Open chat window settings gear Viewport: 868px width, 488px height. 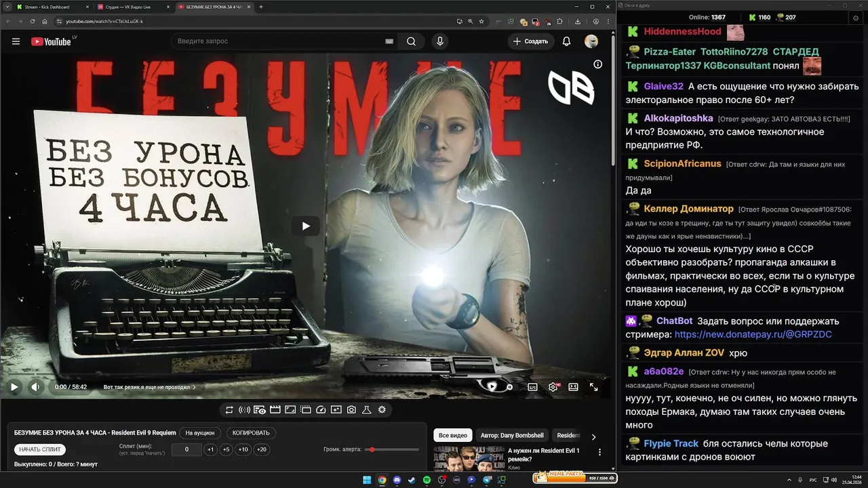pyautogui.click(x=854, y=17)
